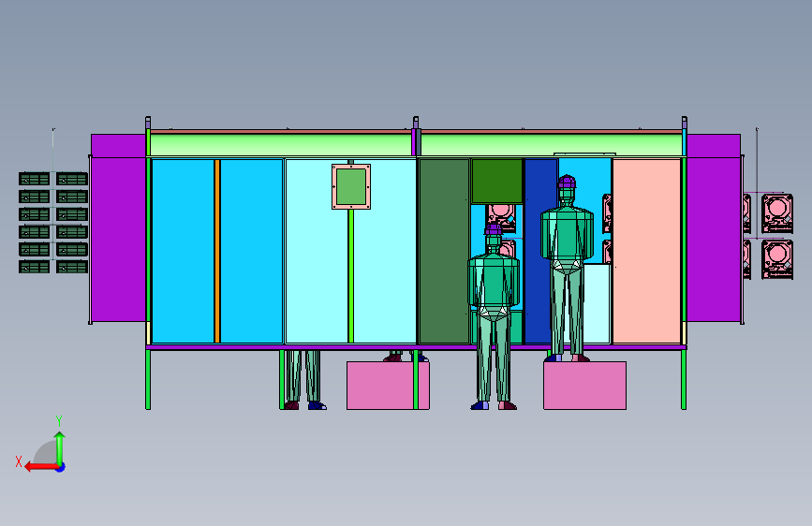812x526 pixels.
Task: Click the blue Z axis dot on the triad
Action: [x=61, y=468]
